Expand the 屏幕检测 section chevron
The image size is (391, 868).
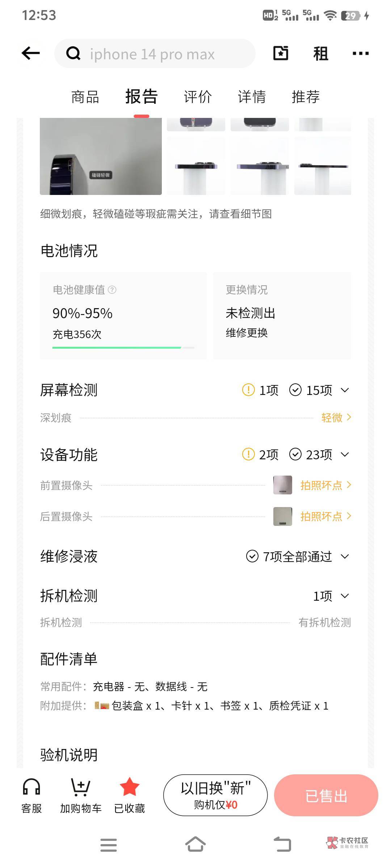tap(345, 390)
